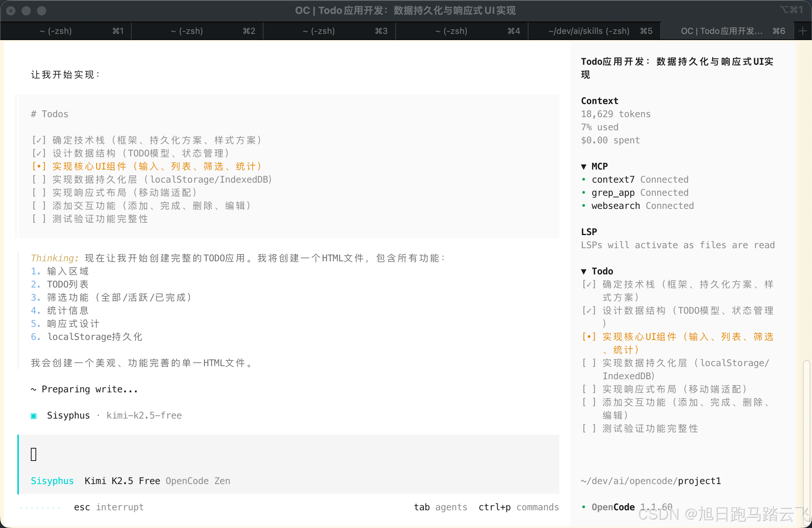The image size is (812, 528).
Task: Open new terminal tab with plus icon
Action: pos(803,31)
